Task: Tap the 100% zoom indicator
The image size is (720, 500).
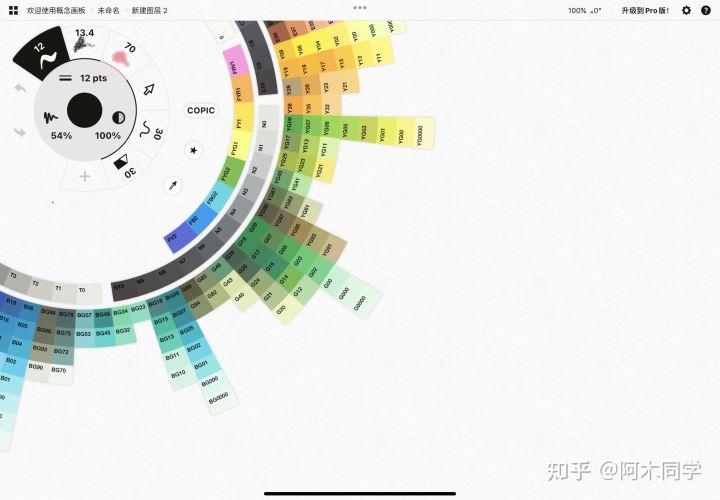Action: [x=577, y=10]
